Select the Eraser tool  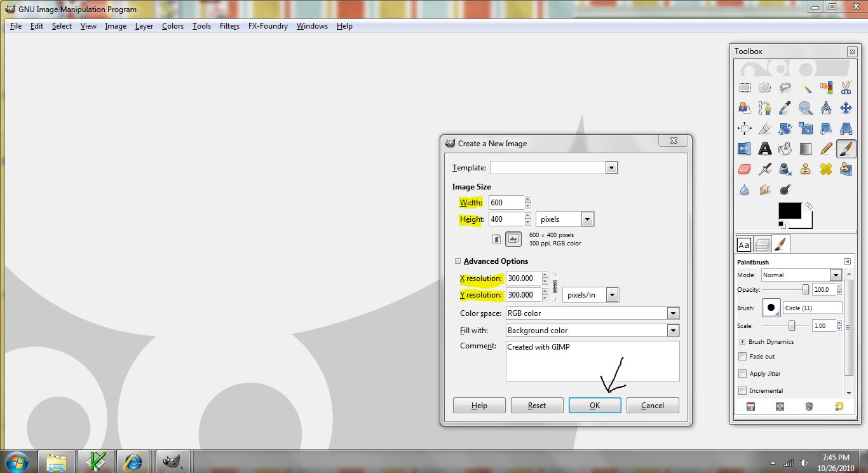pyautogui.click(x=745, y=169)
